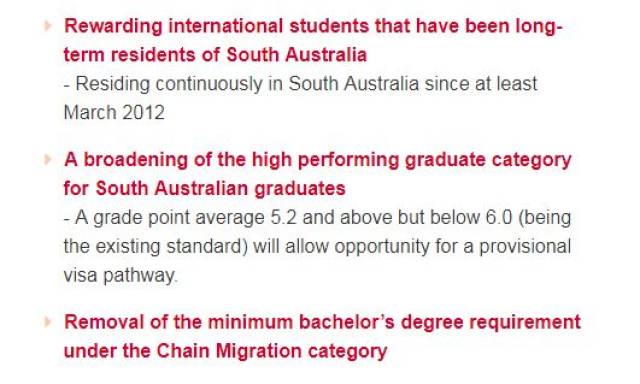Click 'under the Chain Migration category' heading line

(x=225, y=351)
